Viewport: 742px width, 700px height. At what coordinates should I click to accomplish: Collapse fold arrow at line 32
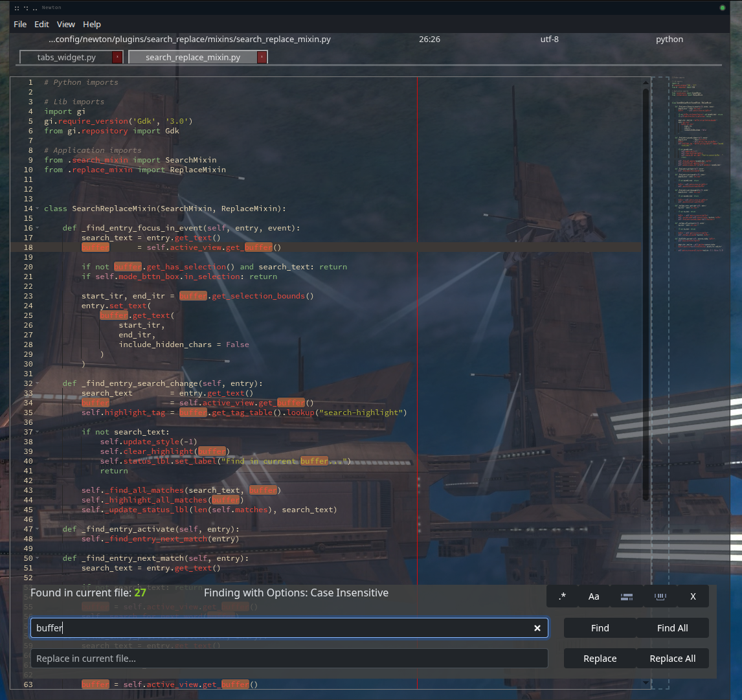coord(38,383)
